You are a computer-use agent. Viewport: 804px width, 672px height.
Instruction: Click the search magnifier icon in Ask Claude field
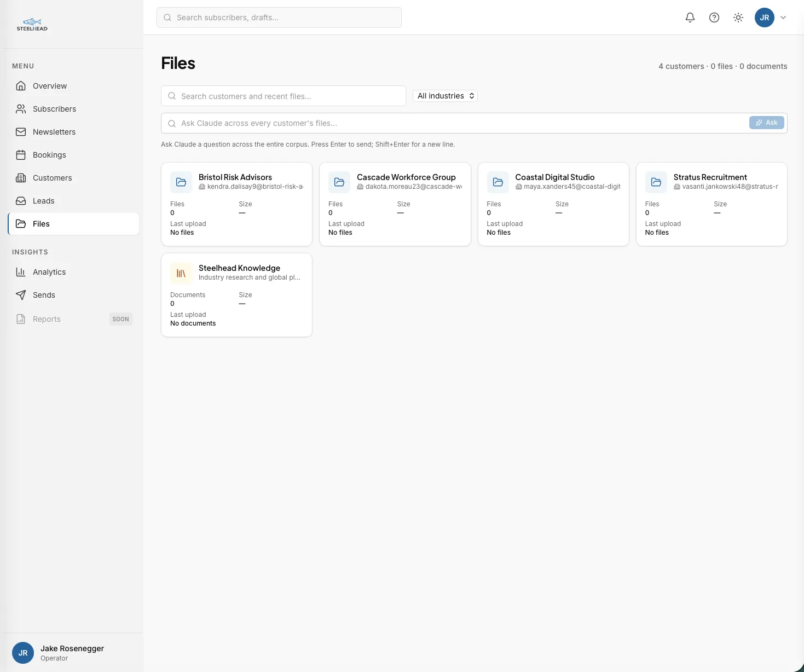point(172,124)
